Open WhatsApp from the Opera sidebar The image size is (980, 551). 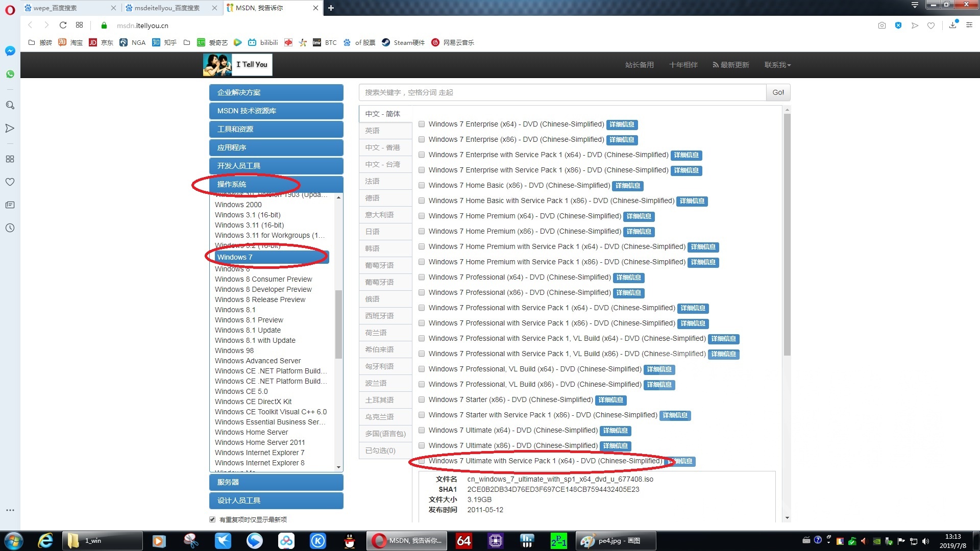tap(10, 74)
